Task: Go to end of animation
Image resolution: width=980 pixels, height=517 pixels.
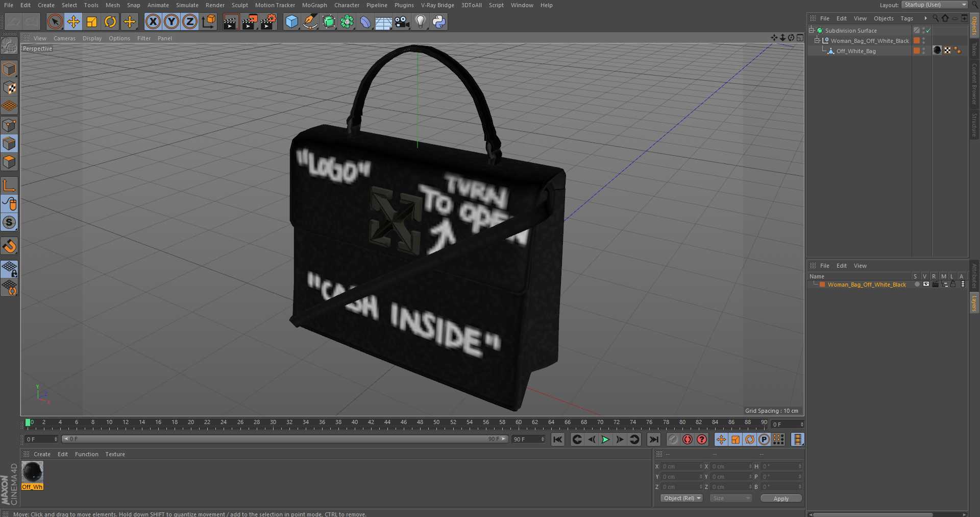Action: click(x=654, y=439)
